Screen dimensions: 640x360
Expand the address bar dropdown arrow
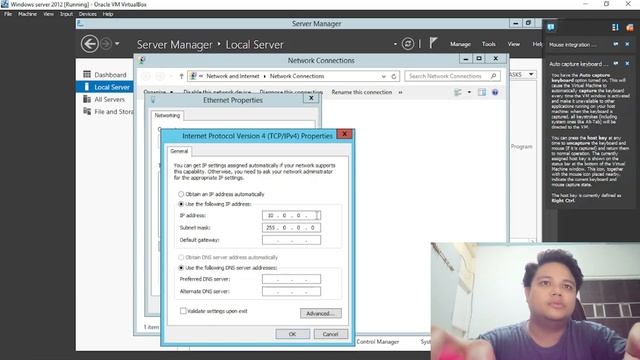coord(384,76)
